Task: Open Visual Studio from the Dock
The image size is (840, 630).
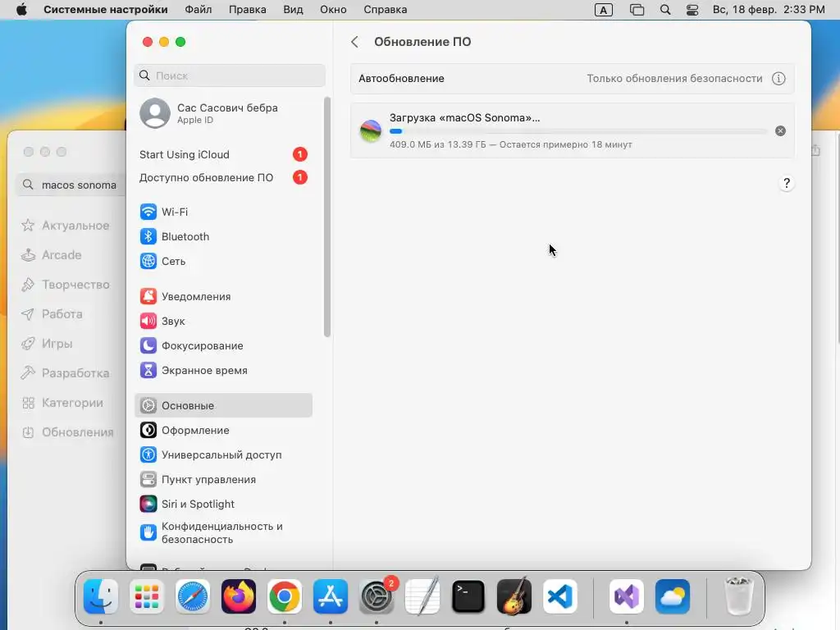Action: point(627,596)
